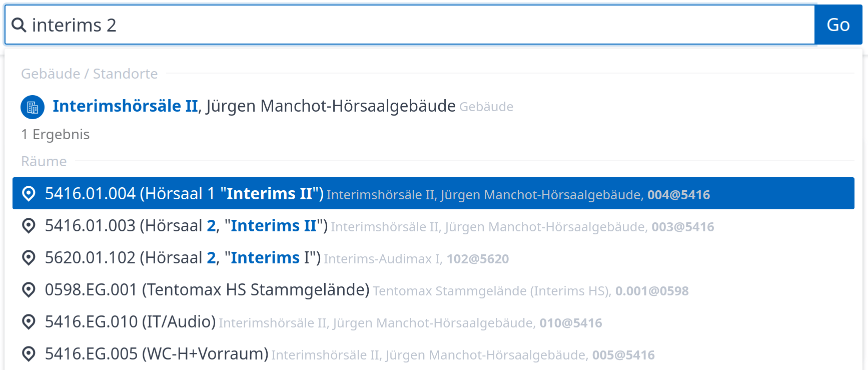Open room 5416.EG.005 (WC-H+Vorraum)
Image resolution: width=868 pixels, height=370 pixels.
433,354
